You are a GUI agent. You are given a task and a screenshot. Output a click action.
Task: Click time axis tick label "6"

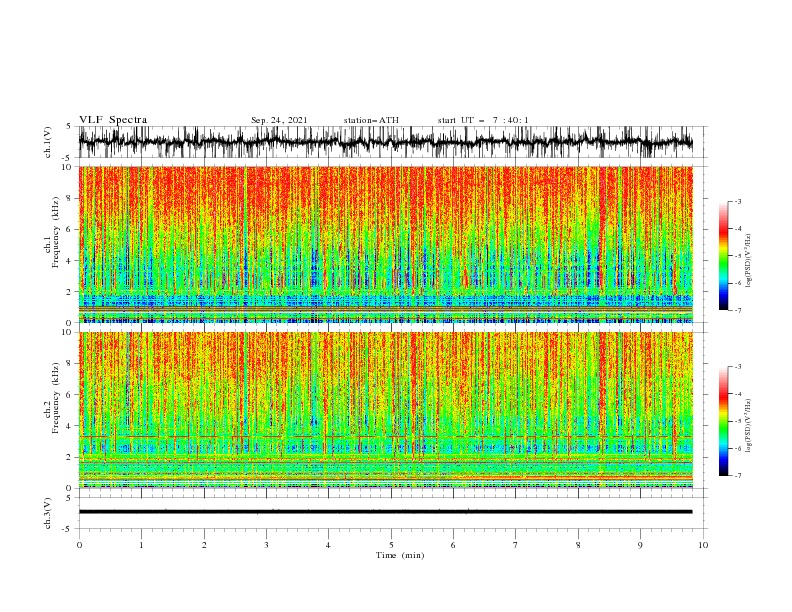click(x=453, y=545)
